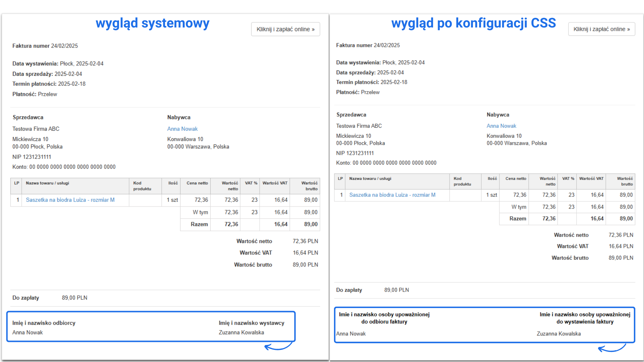
Task: Select the "Faktura numer 24/02/2025" heading on left
Action: click(45, 46)
